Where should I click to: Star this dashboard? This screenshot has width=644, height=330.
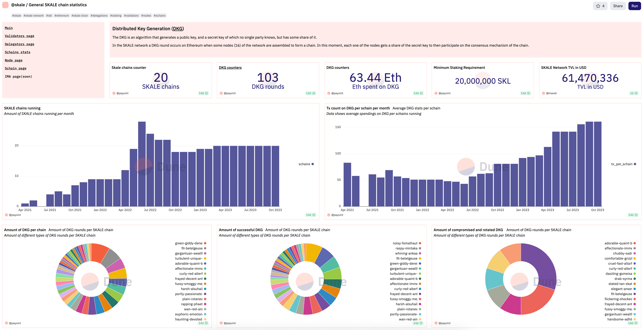pos(600,6)
